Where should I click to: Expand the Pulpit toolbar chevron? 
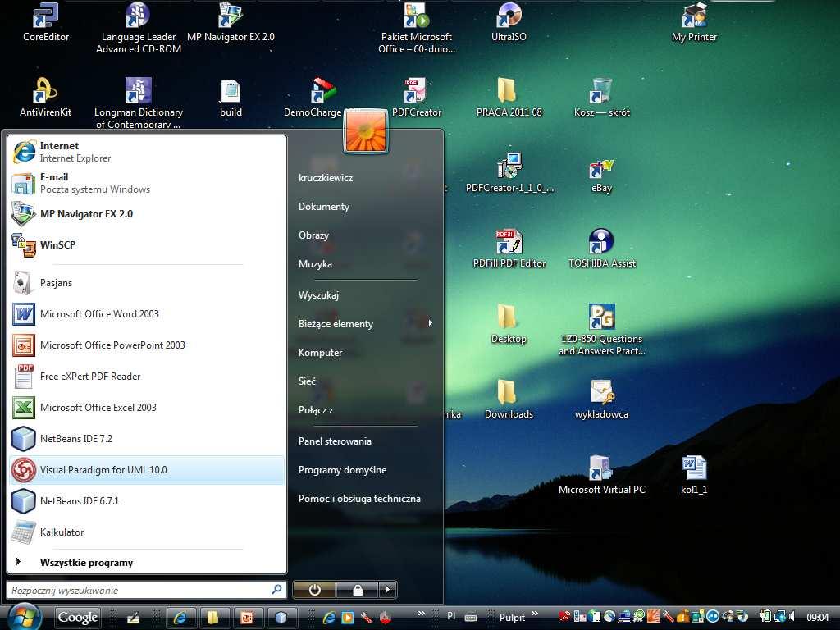pos(535,614)
